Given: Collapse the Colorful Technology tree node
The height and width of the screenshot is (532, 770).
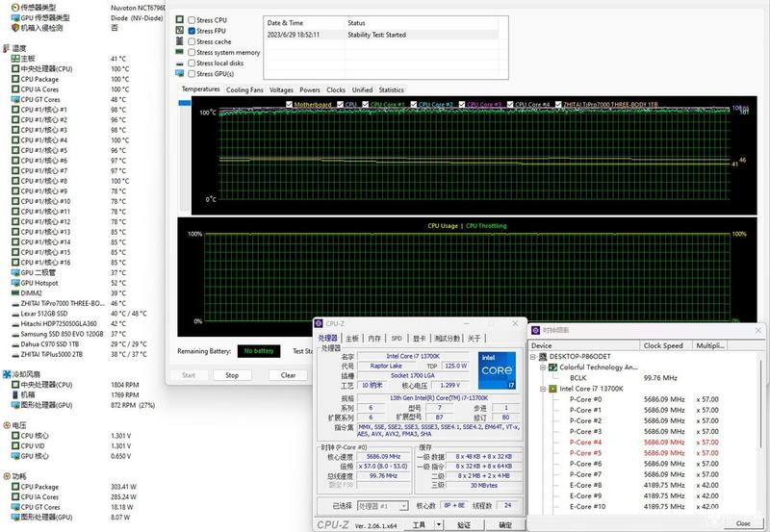Looking at the screenshot, I should click(543, 367).
